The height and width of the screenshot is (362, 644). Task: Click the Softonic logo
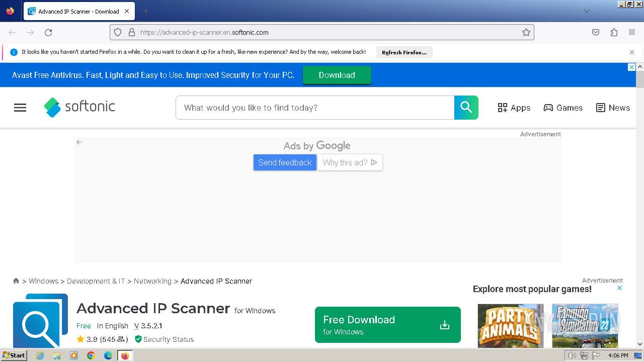pos(79,107)
